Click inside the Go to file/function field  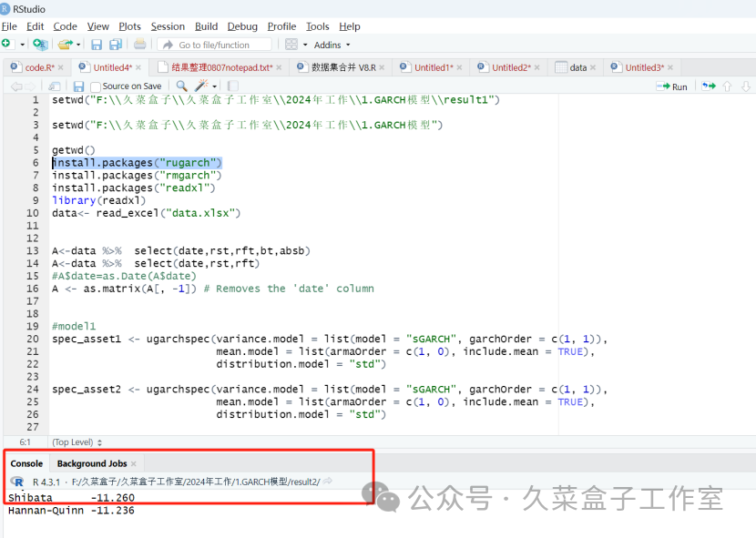coord(214,44)
